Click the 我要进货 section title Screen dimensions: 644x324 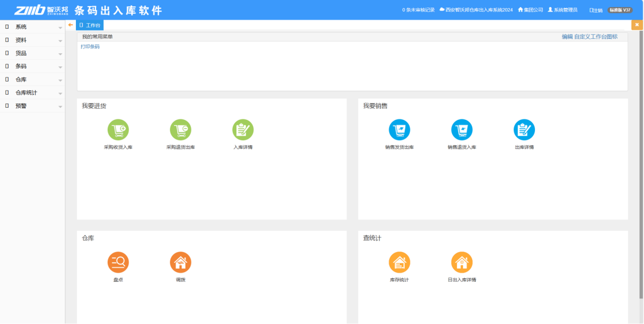[x=94, y=106]
